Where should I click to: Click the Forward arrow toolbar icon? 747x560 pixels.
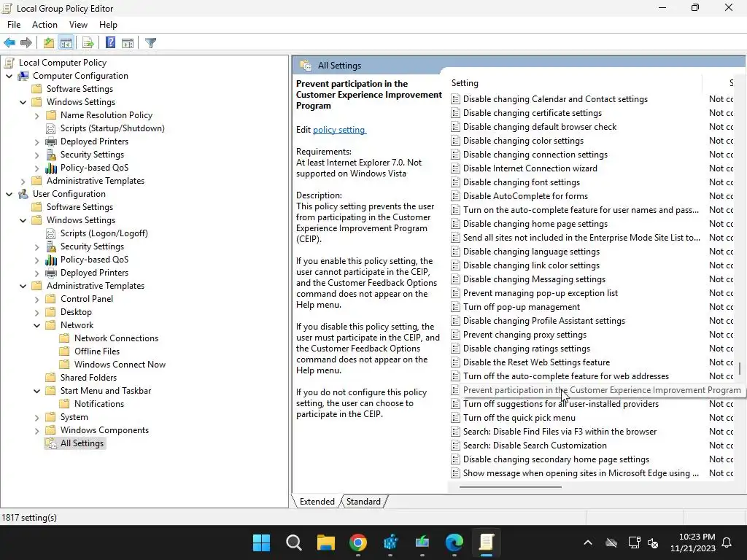point(26,43)
